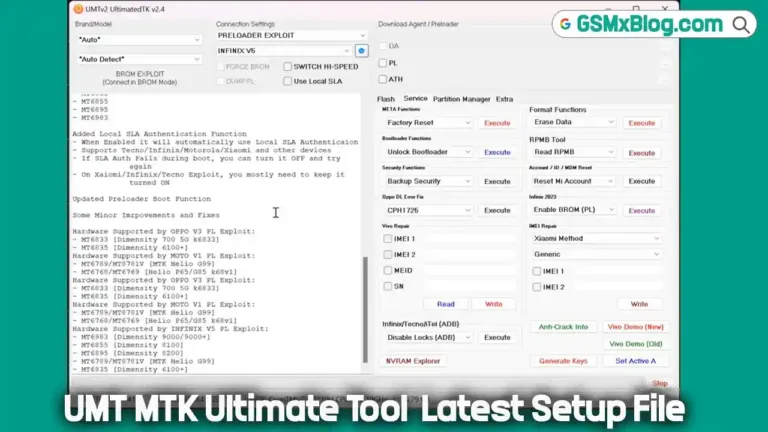
Task: Open Xiaomi Method dropdown
Action: click(x=596, y=239)
